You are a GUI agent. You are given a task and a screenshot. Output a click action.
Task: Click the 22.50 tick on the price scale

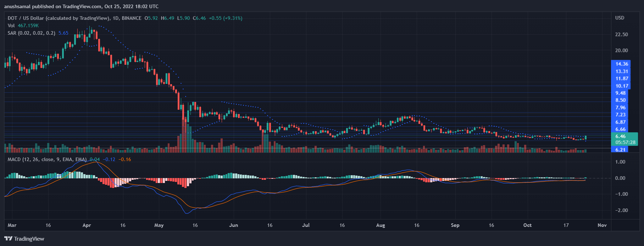(621, 34)
